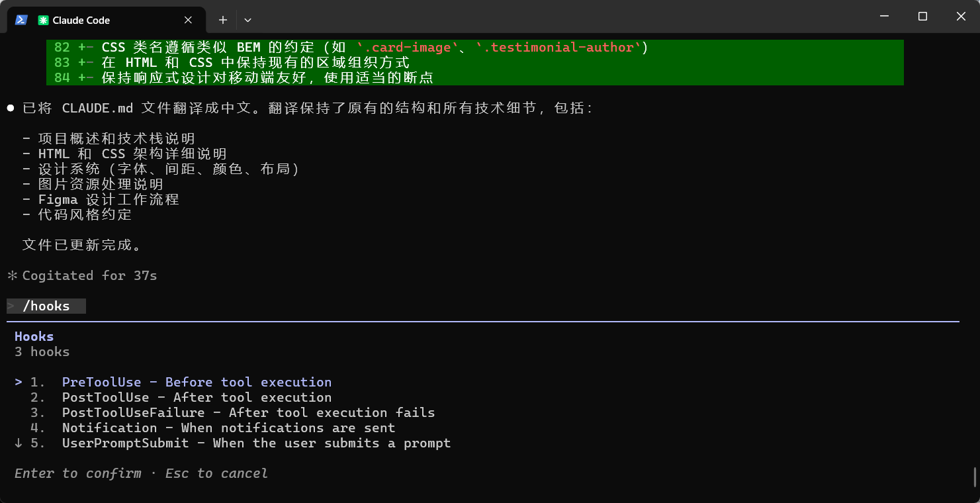Viewport: 980px width, 503px height.
Task: Select UserPromptSubmit hook entry
Action: pos(256,443)
